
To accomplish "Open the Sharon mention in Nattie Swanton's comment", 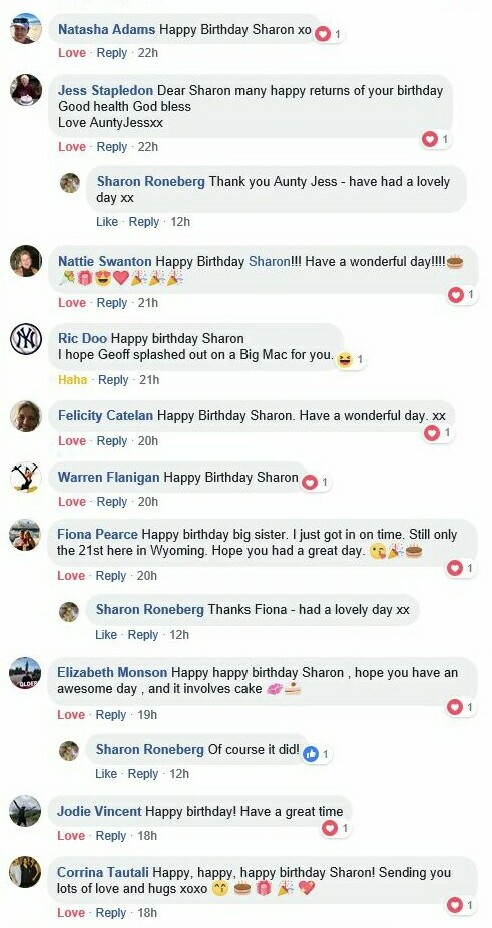I will (269, 261).
